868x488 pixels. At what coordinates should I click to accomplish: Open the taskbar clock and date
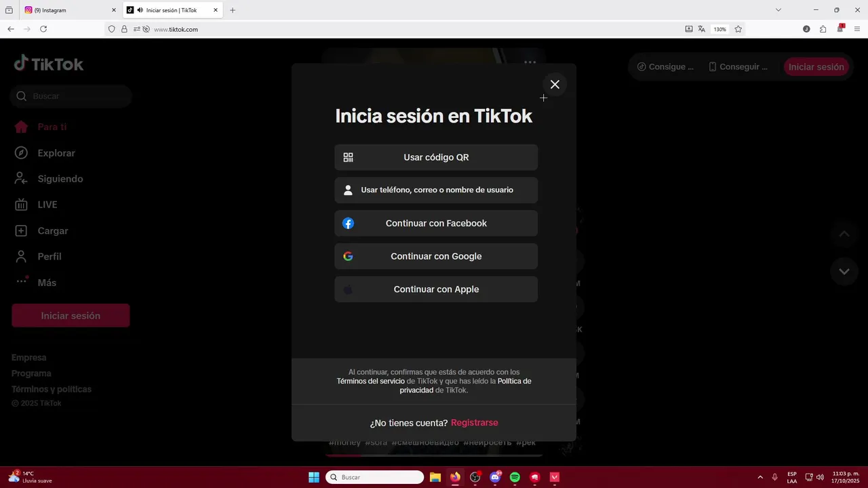point(846,477)
